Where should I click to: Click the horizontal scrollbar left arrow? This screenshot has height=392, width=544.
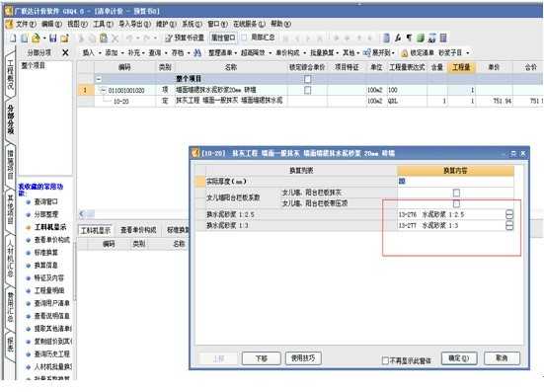(82, 213)
